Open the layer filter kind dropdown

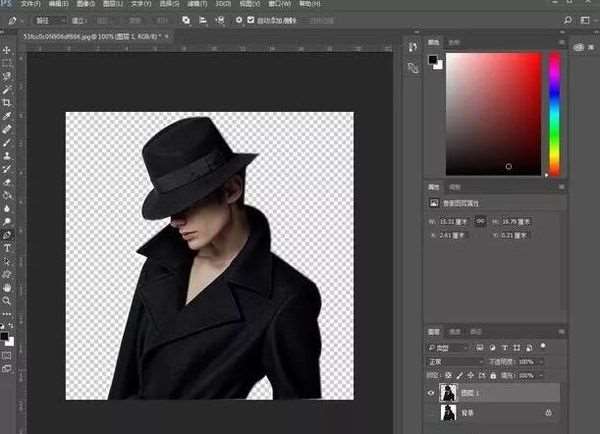pos(447,348)
